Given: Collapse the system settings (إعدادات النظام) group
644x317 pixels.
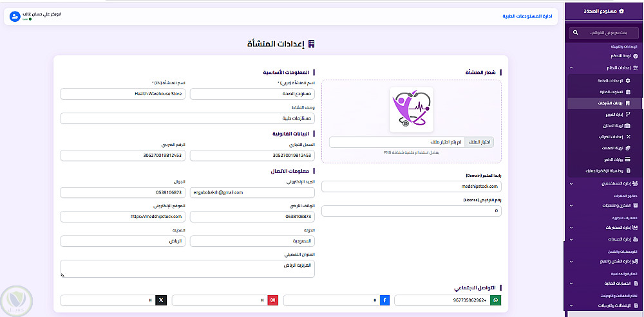Looking at the screenshot, I should point(605,68).
